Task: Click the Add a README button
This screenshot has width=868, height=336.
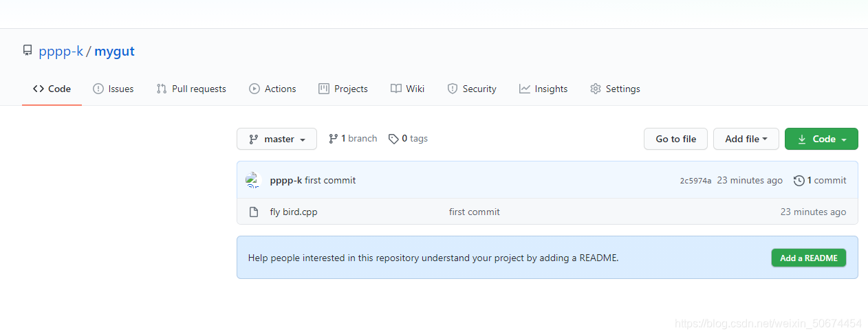Action: [809, 258]
